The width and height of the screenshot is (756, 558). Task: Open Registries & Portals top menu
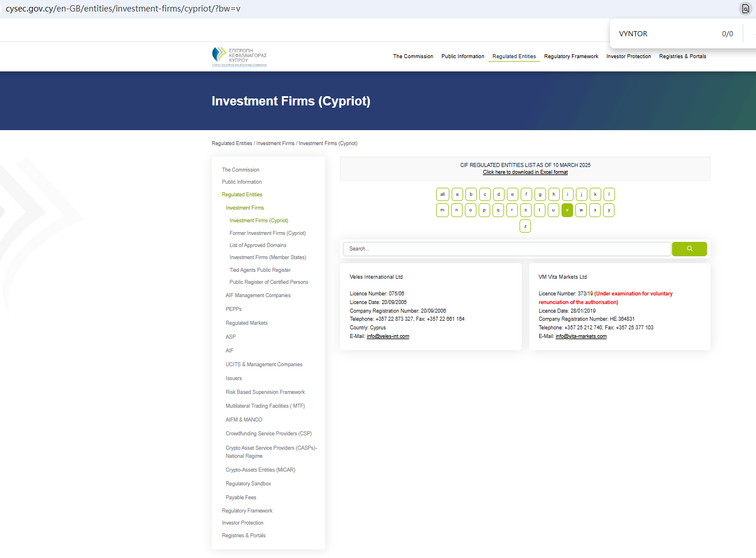[x=682, y=56]
